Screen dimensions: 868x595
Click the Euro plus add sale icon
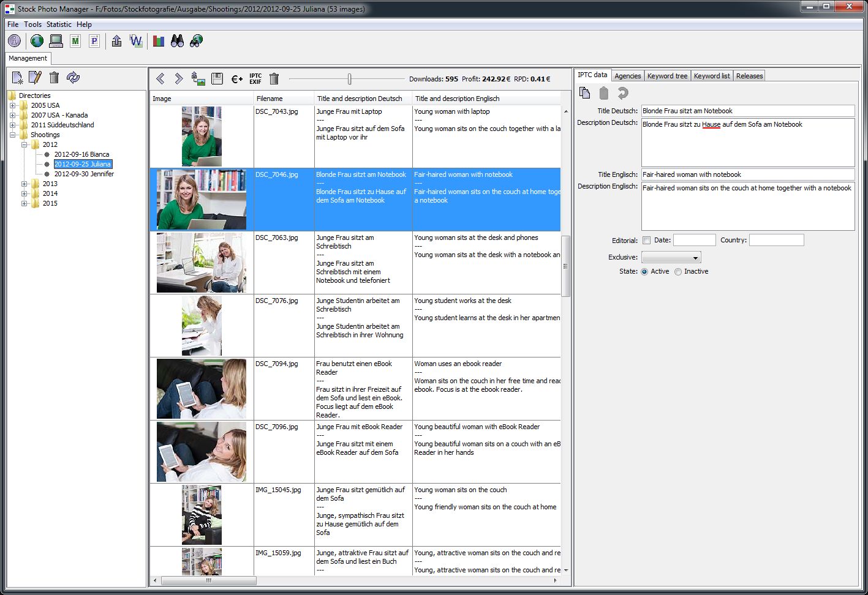click(236, 79)
